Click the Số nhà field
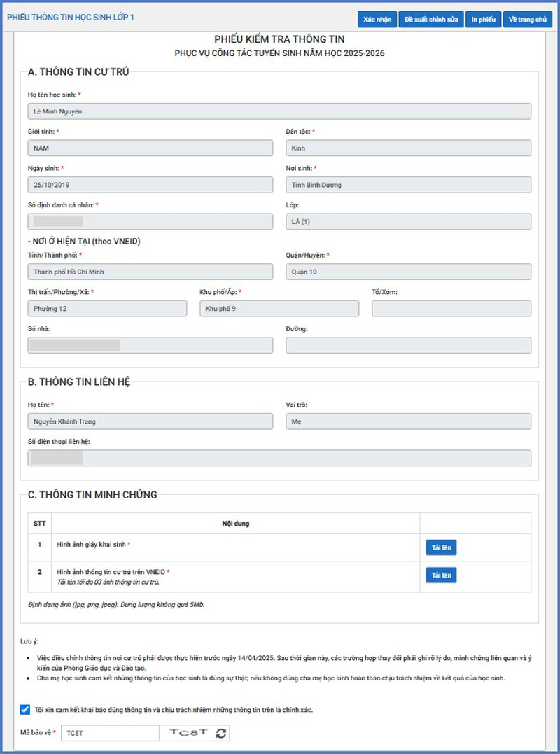The height and width of the screenshot is (754, 560). point(150,345)
